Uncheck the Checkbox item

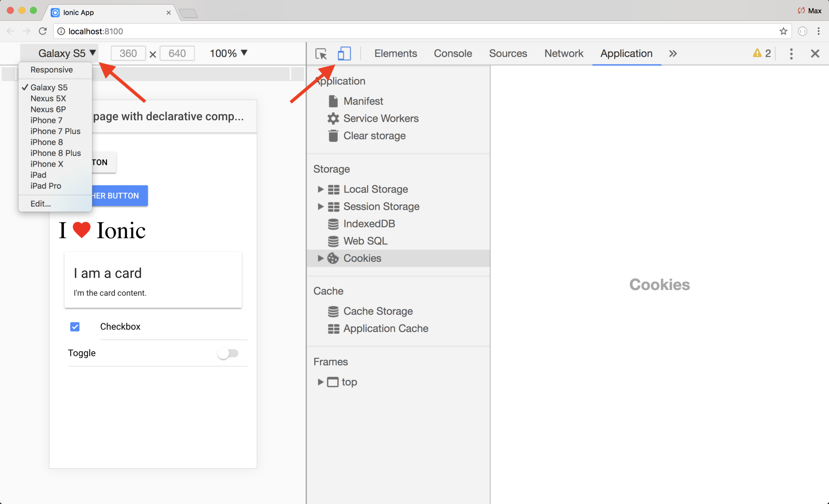point(75,327)
